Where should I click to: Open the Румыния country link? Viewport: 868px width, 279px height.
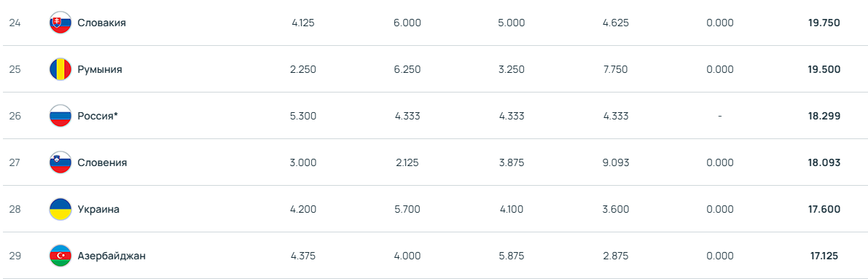pyautogui.click(x=100, y=70)
